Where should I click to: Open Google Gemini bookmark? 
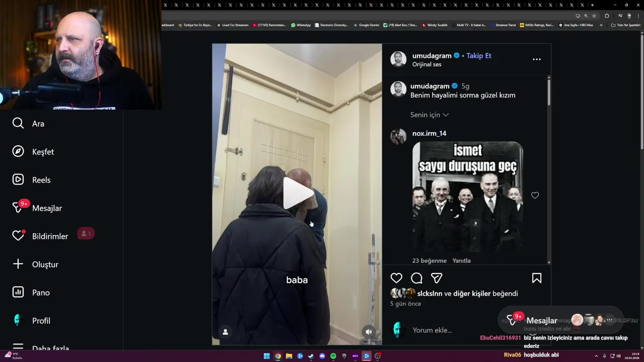coord(366,25)
